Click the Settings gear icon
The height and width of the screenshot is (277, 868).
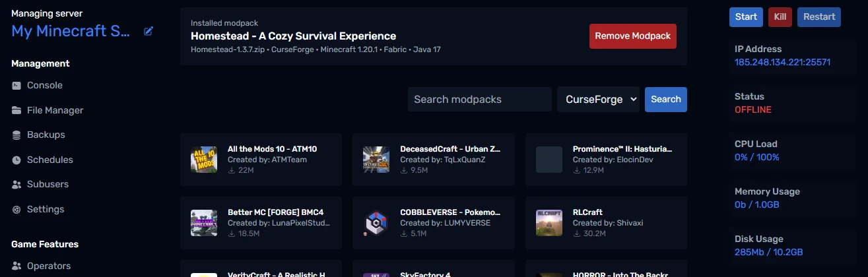pos(17,209)
